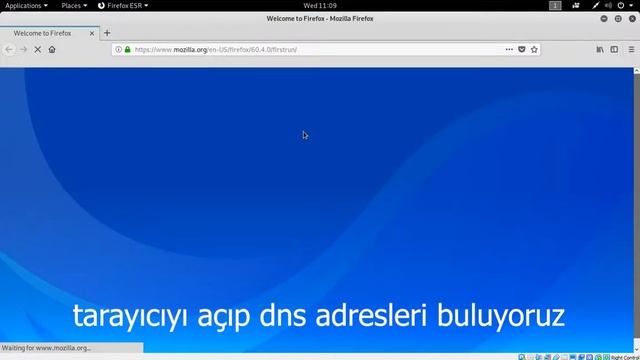Image resolution: width=640 pixels, height=360 pixels.
Task: Open the Applications menu
Action: click(26, 6)
